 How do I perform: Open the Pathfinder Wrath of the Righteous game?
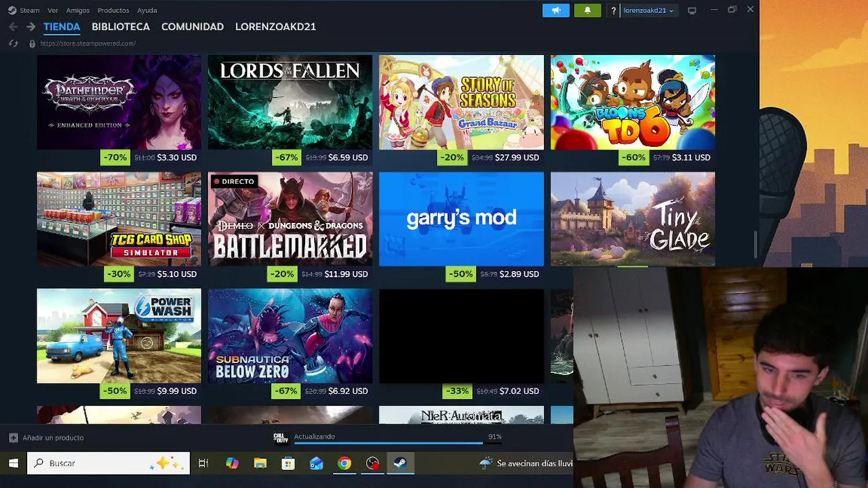click(119, 102)
